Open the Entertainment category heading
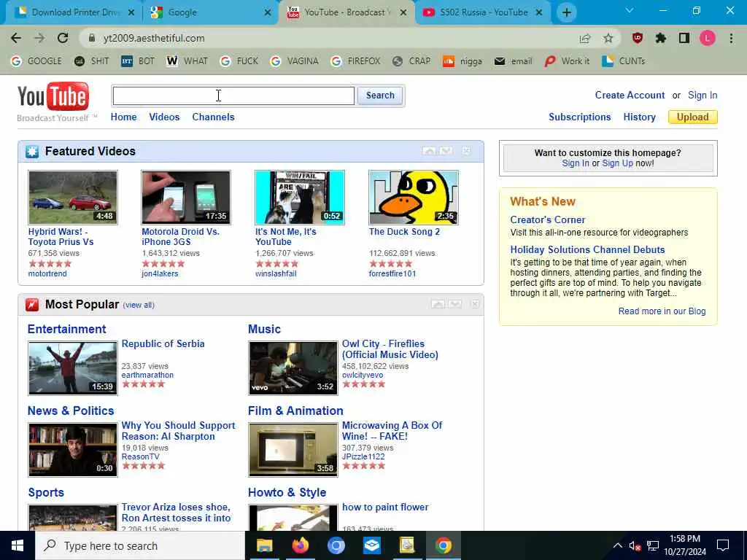The image size is (747, 560). point(66,329)
